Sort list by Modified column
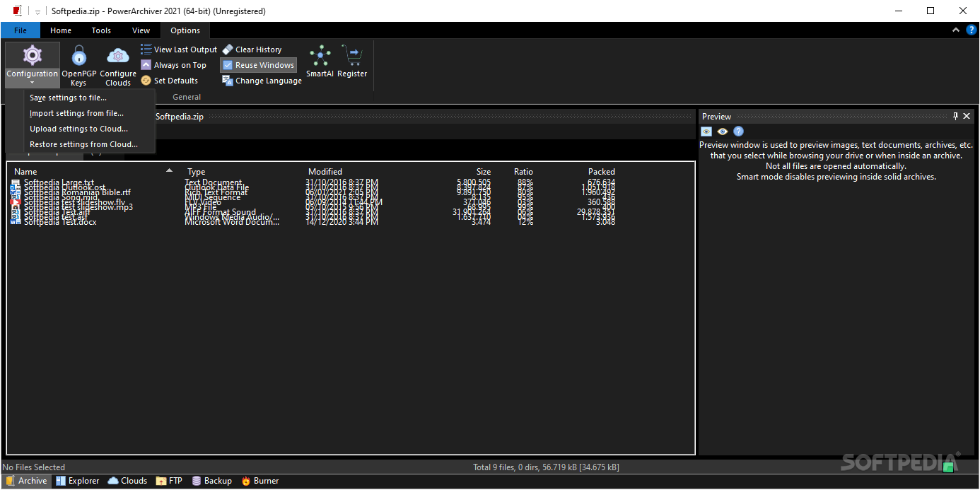This screenshot has height=490, width=980. click(325, 172)
